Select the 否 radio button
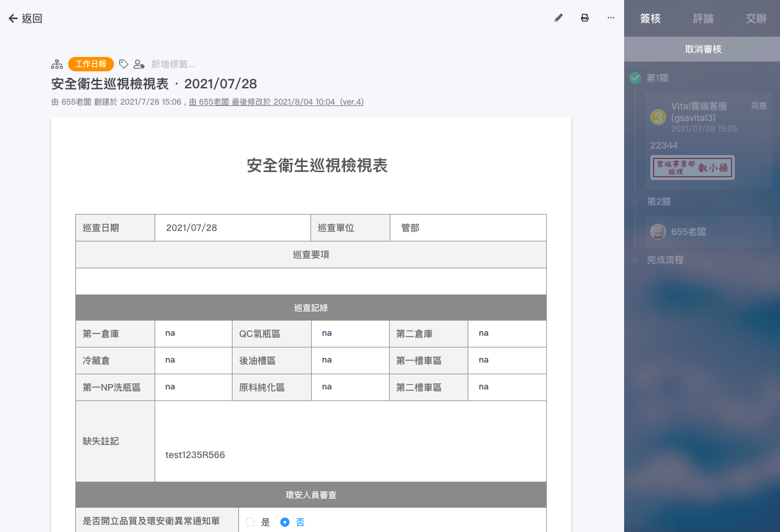The width and height of the screenshot is (780, 532). 285,522
